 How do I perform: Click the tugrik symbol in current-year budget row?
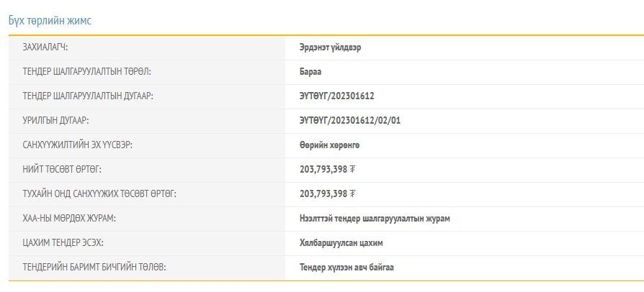coord(353,194)
